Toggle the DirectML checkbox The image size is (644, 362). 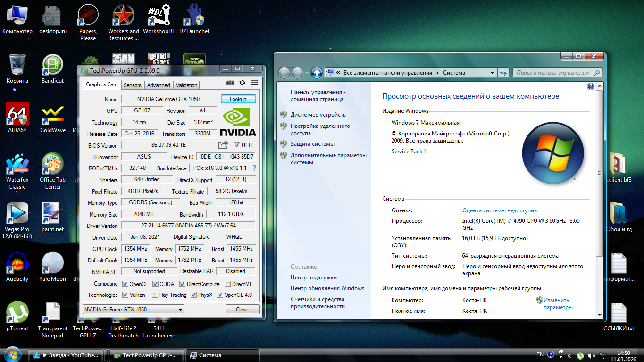click(x=228, y=284)
